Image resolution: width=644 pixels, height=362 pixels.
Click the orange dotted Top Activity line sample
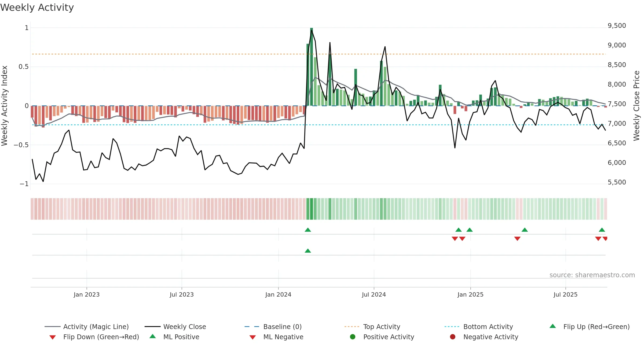(352, 327)
